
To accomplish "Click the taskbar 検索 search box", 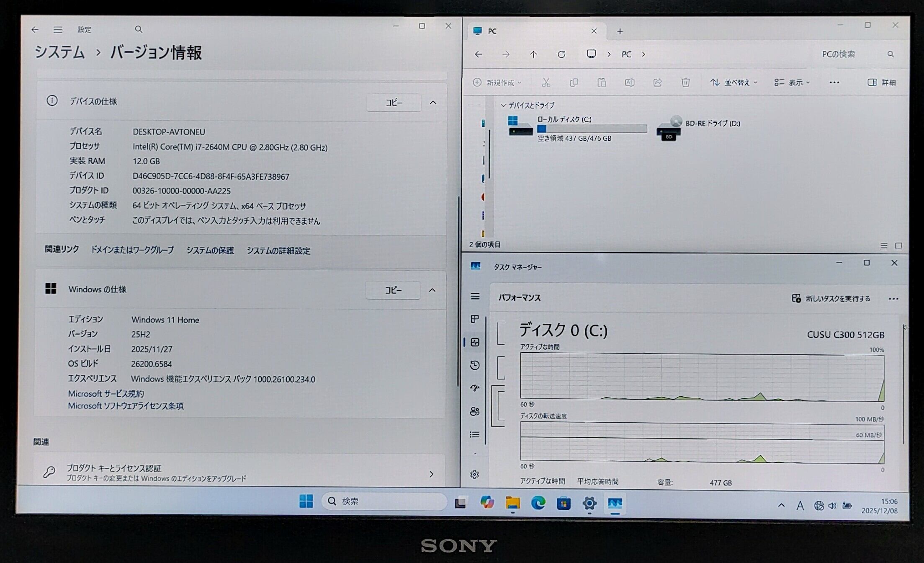I will point(384,501).
